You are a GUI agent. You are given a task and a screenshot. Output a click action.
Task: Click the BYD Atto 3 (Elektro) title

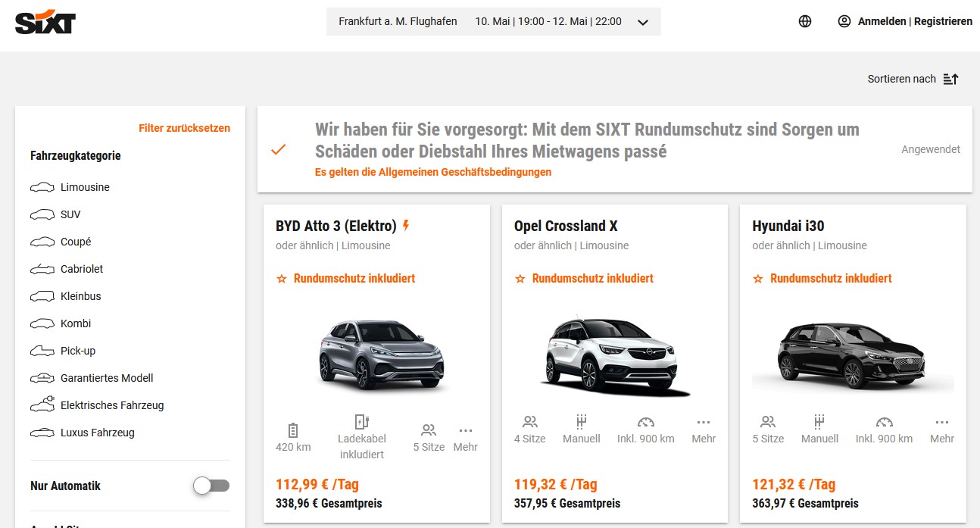336,226
